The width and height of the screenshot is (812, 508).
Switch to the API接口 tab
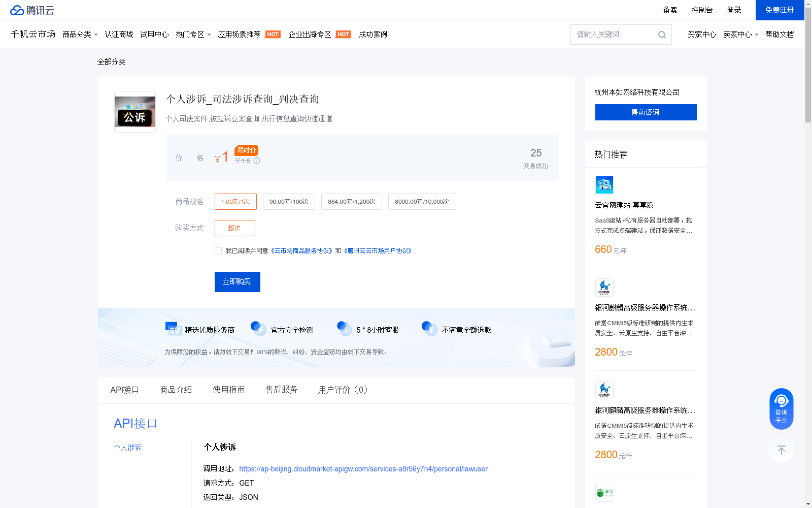click(x=124, y=390)
